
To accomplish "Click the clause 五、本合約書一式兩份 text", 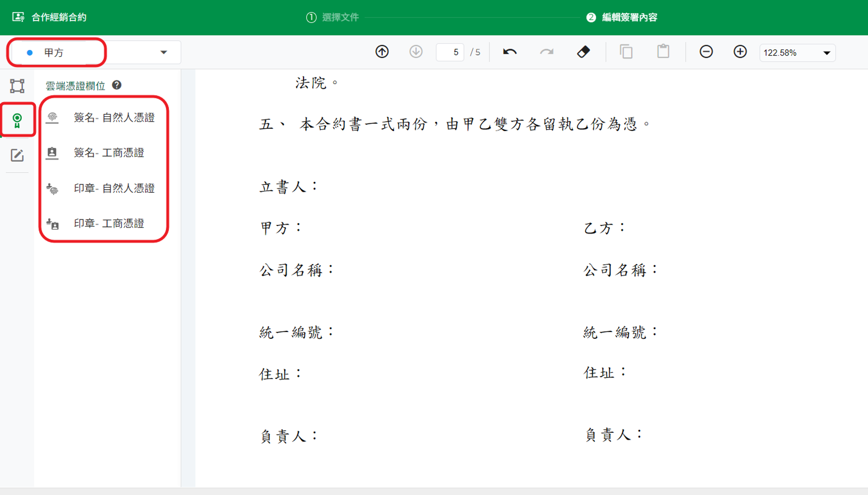I will click(454, 124).
